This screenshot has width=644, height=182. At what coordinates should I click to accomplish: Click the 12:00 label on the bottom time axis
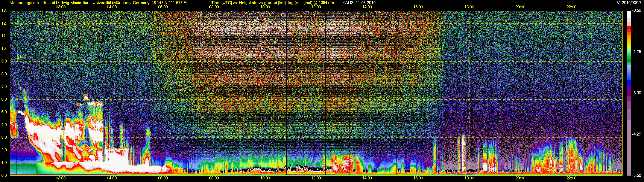coord(316,178)
